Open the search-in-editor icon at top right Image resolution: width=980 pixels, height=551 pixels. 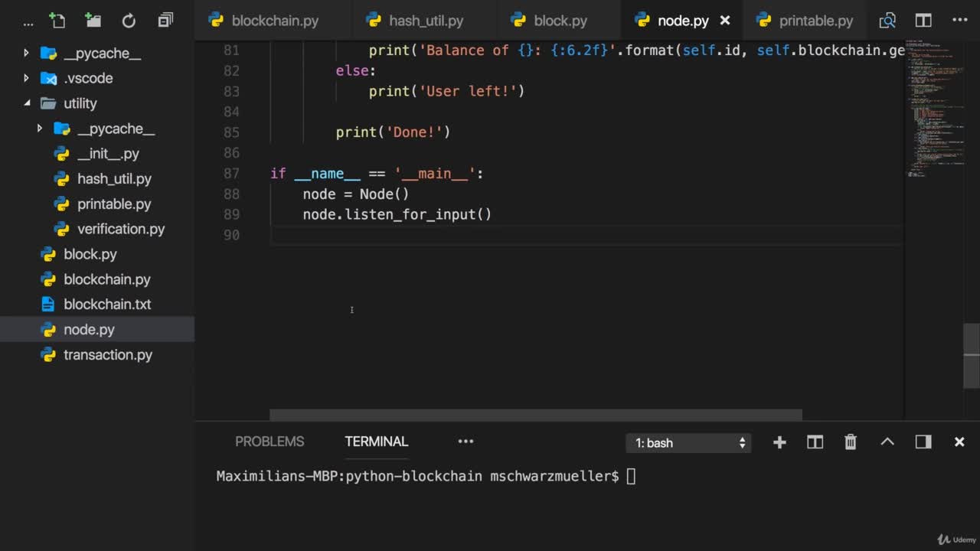[887, 21]
